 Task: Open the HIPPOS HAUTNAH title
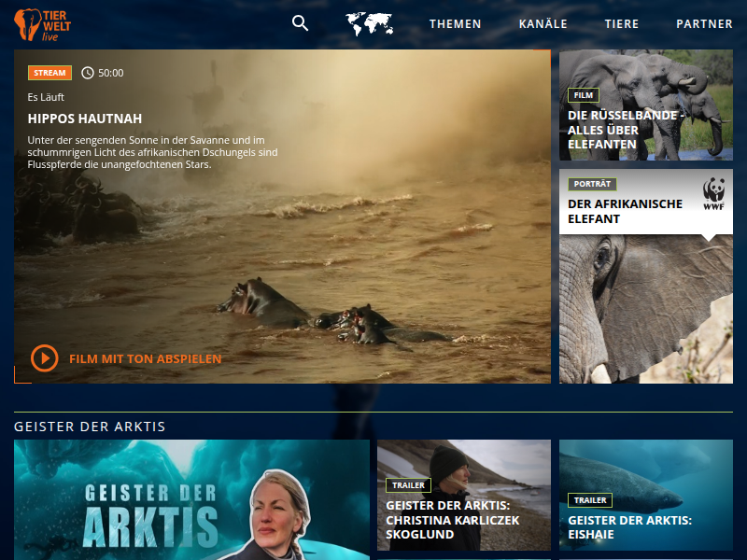point(85,119)
